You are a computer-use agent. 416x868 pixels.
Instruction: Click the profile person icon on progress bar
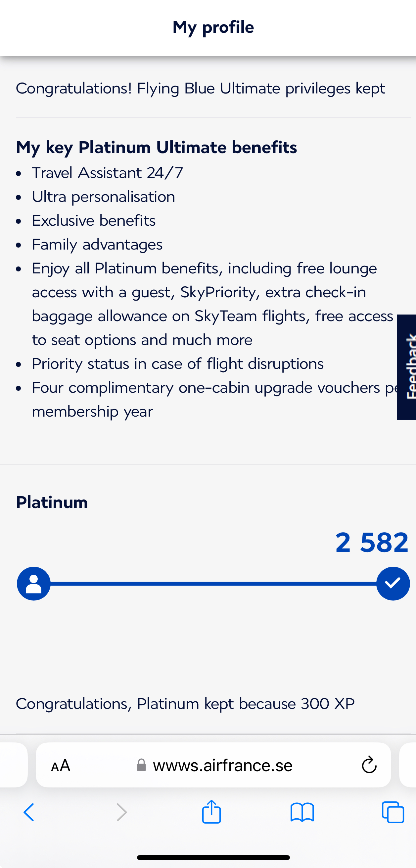(x=34, y=584)
